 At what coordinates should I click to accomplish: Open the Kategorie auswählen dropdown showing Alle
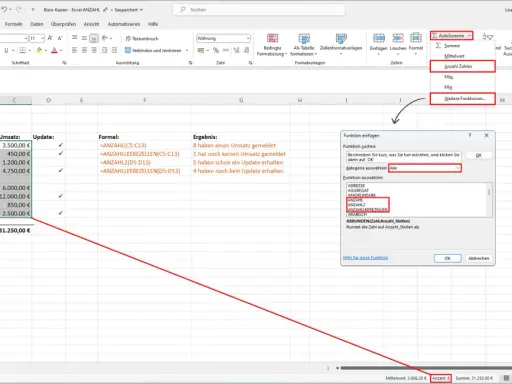click(x=425, y=168)
